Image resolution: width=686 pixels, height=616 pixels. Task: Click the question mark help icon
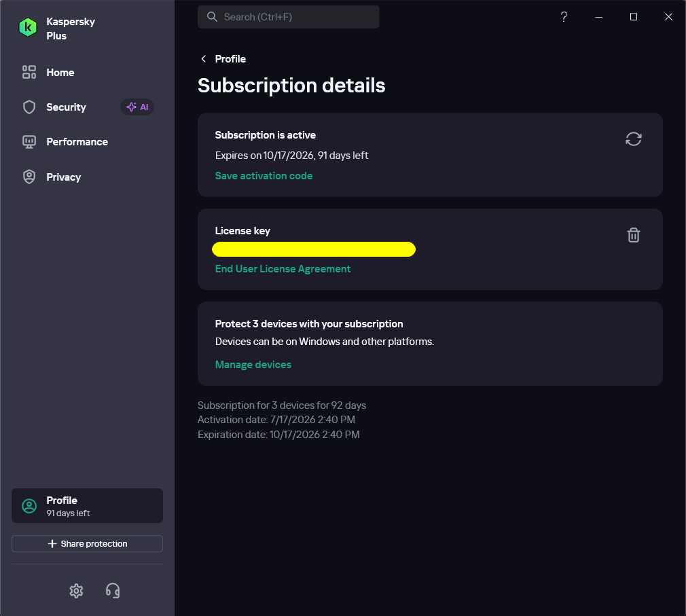(564, 17)
